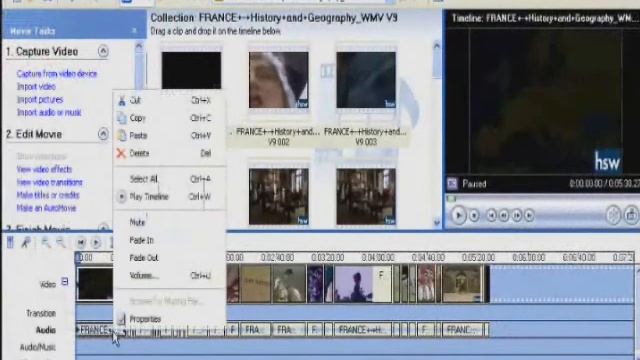640x360 pixels.
Task: Click Movie Tasks pane scrollbar up arrow
Action: click(x=139, y=46)
